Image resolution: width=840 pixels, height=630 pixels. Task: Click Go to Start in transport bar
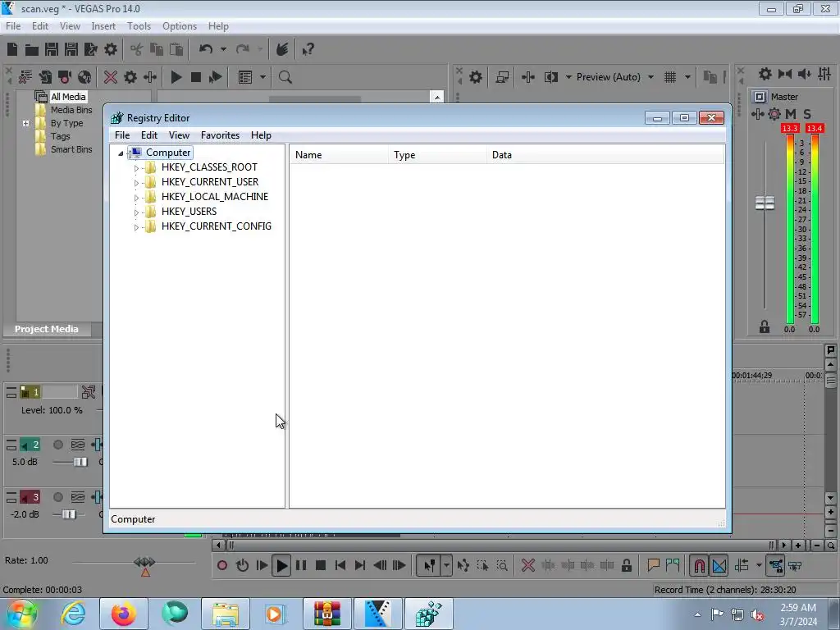click(x=340, y=565)
